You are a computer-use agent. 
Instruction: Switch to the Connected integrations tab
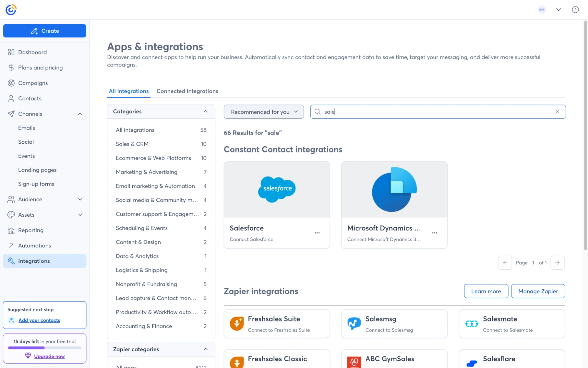coord(187,91)
